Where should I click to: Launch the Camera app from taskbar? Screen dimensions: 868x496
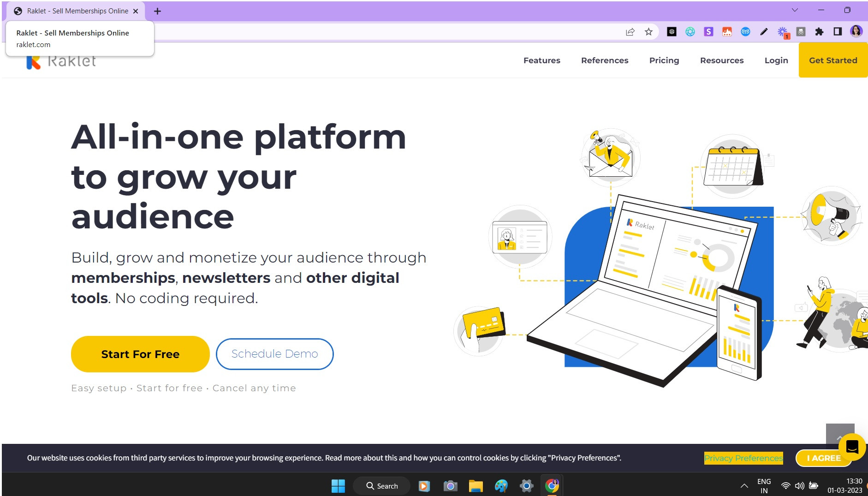pos(450,486)
